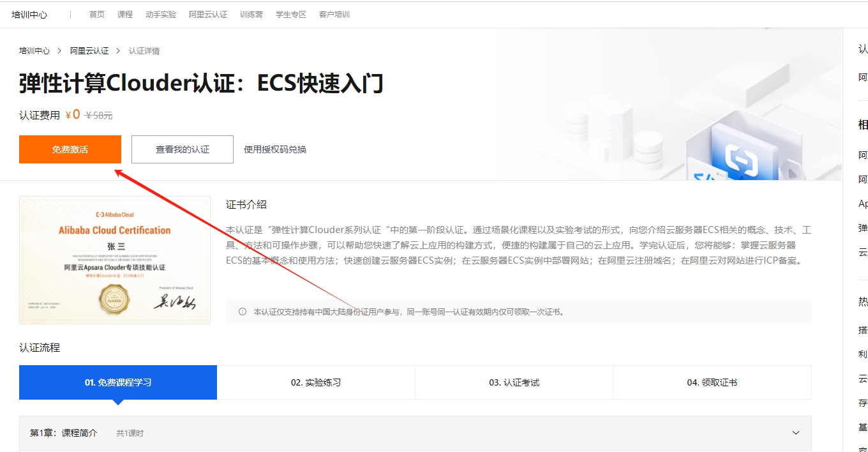The width and height of the screenshot is (868, 452).
Task: Open the 首页 menu item
Action: point(96,13)
